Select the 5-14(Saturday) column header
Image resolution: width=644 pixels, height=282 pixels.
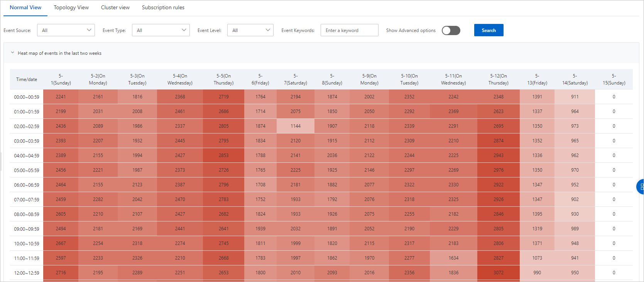pyautogui.click(x=575, y=79)
